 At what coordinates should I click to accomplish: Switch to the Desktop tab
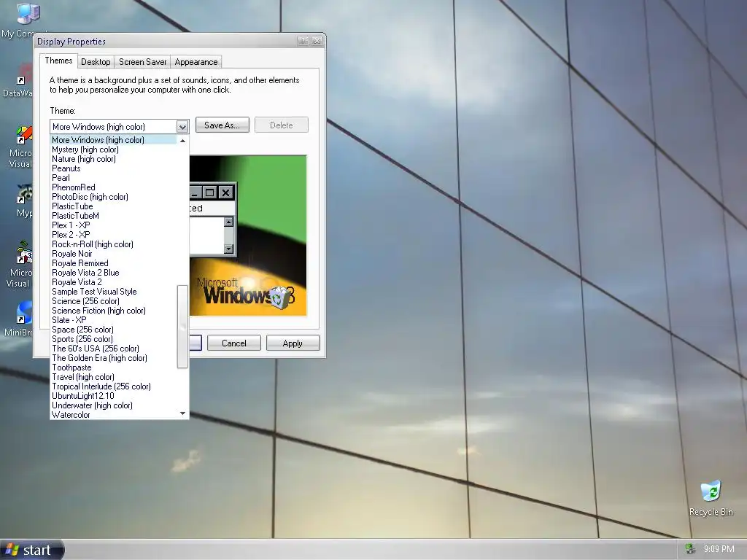click(x=96, y=62)
